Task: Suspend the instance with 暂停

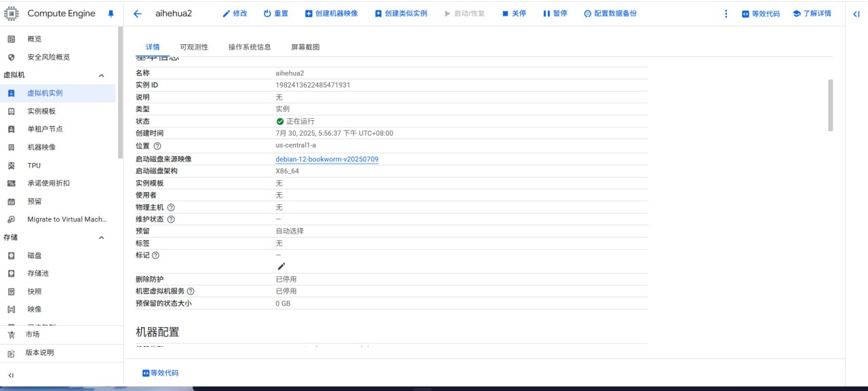Action: 555,14
